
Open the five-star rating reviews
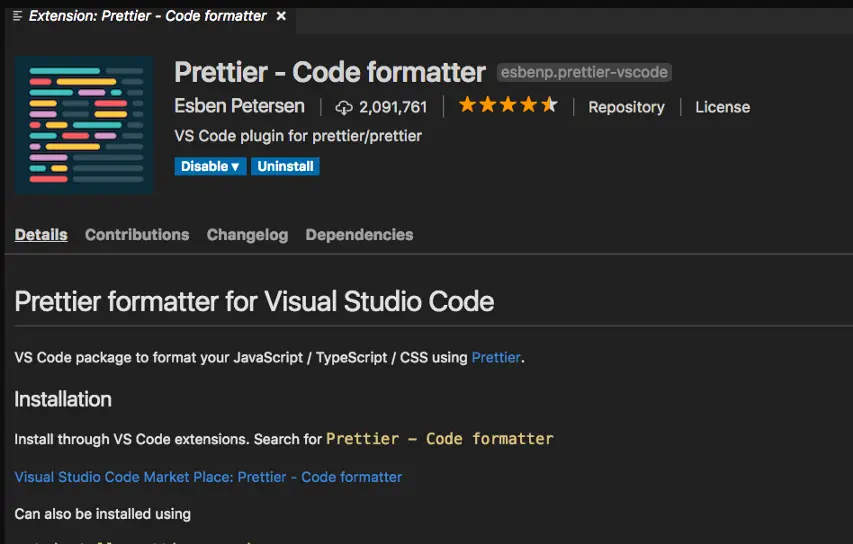point(508,104)
